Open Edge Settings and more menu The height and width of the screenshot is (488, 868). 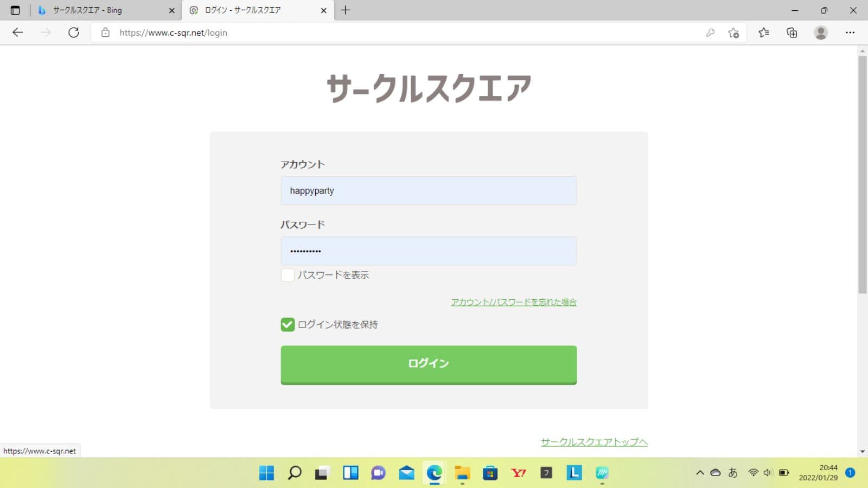click(850, 33)
